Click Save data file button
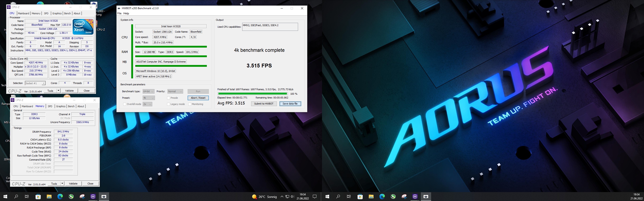Image resolution: width=644 pixels, height=201 pixels. click(290, 104)
